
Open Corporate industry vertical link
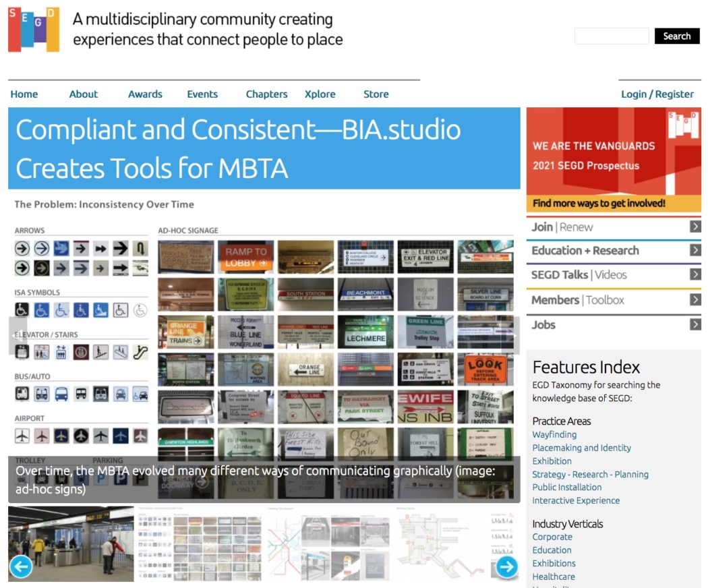(552, 537)
